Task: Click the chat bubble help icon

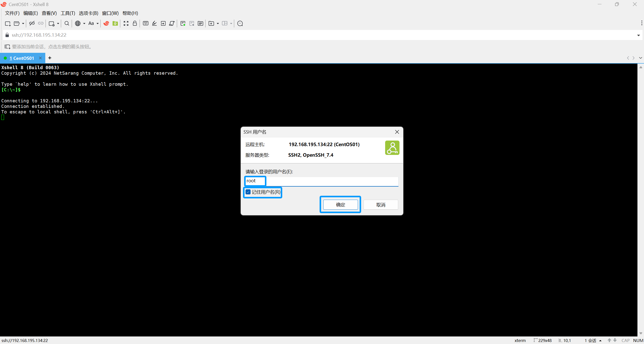Action: (x=240, y=23)
